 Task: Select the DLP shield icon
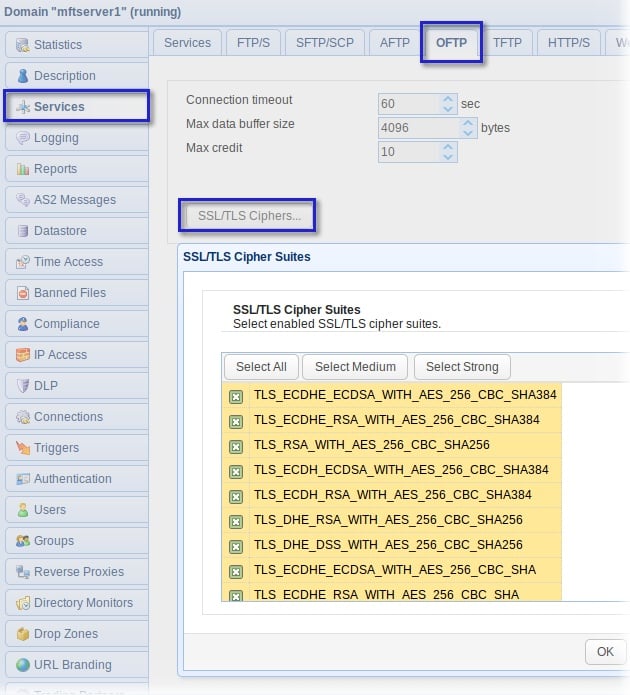[22, 386]
